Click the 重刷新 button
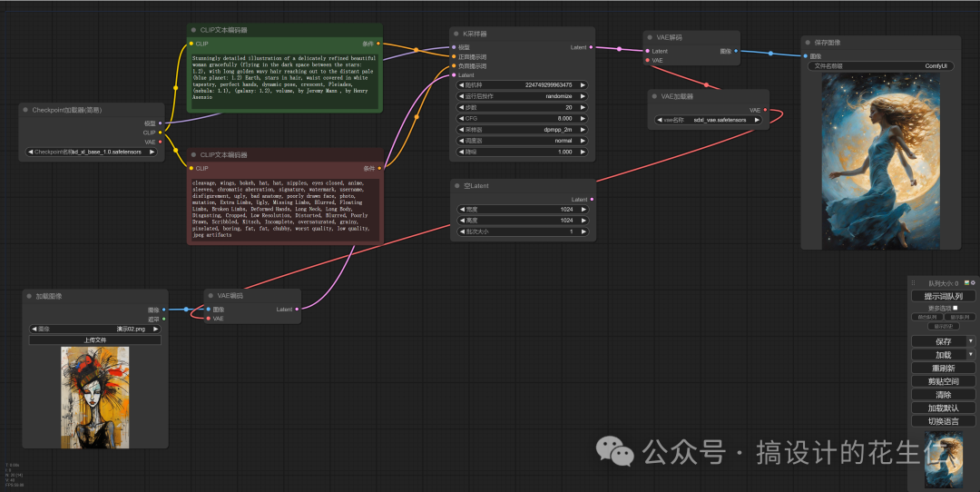The width and height of the screenshot is (980, 492). tap(943, 369)
